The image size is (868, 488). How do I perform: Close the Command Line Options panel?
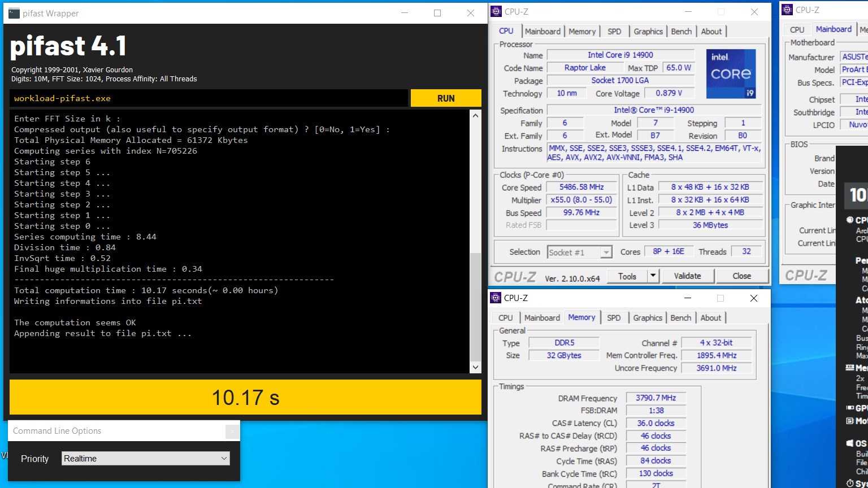[x=232, y=432]
